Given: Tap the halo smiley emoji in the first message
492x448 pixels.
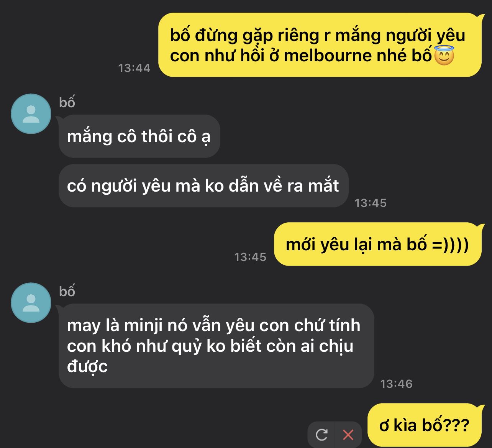Looking at the screenshot, I should coord(444,55).
